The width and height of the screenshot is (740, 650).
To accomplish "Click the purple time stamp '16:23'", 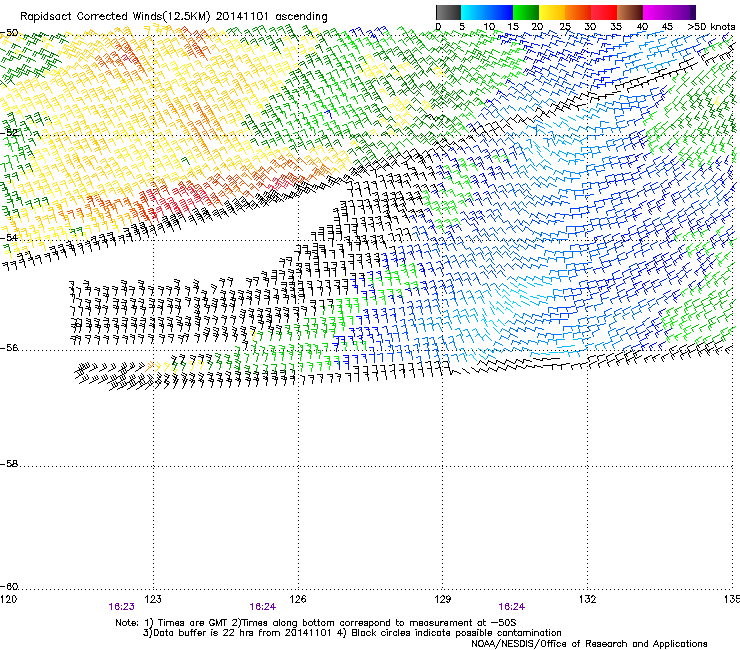I will [x=121, y=607].
